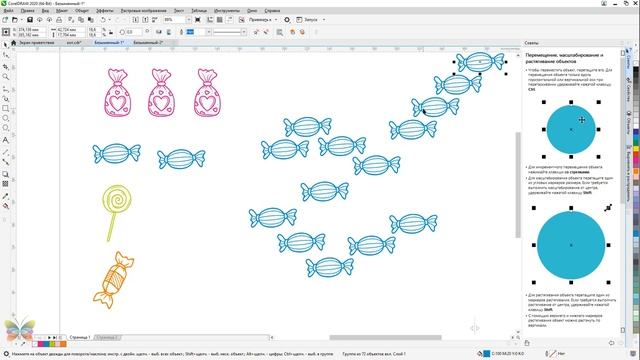Open the Options gear icon
640x360 pixels.
pyautogui.click(x=287, y=20)
